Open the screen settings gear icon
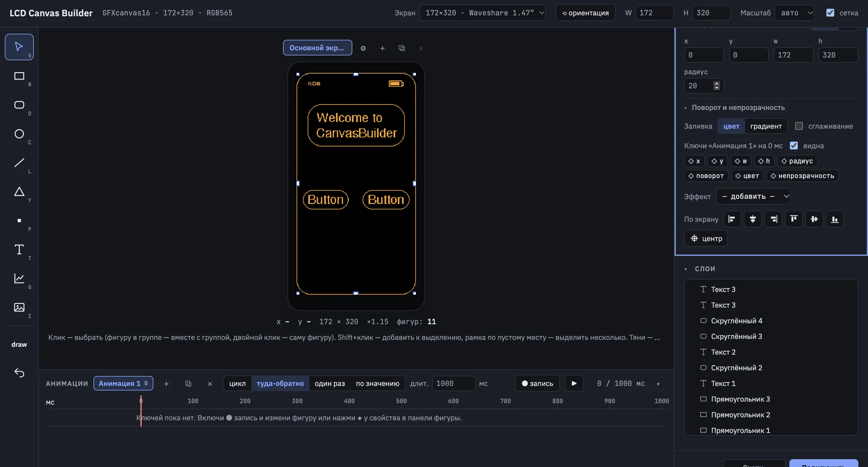Screen dimensions: 868x467 click(363, 48)
